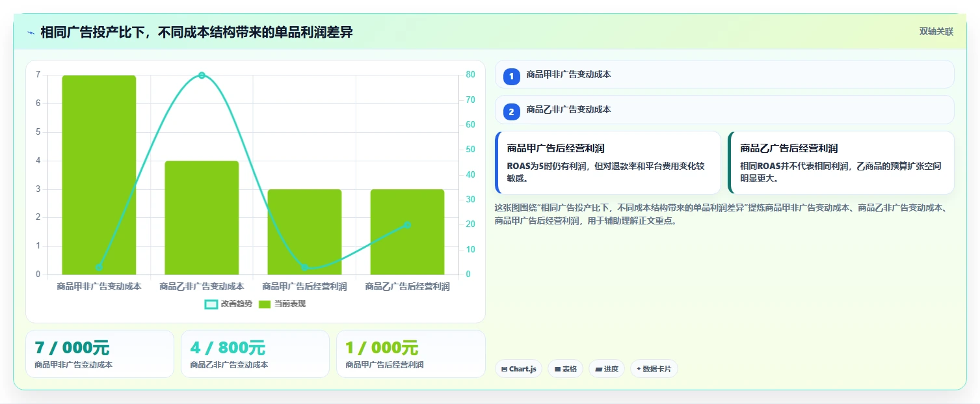Click the card title 相同广告投产比下

(x=196, y=32)
